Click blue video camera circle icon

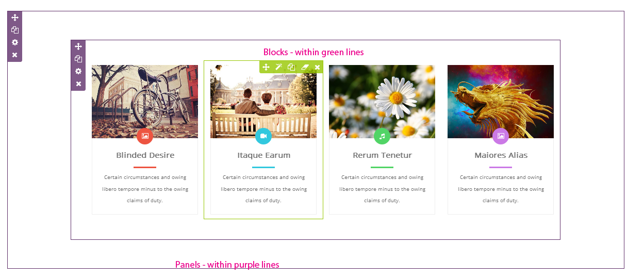263,136
